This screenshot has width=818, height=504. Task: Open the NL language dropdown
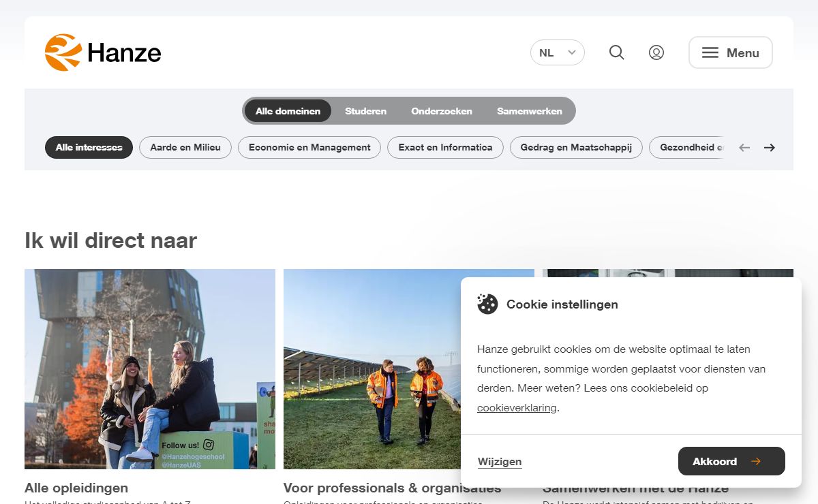click(x=558, y=52)
